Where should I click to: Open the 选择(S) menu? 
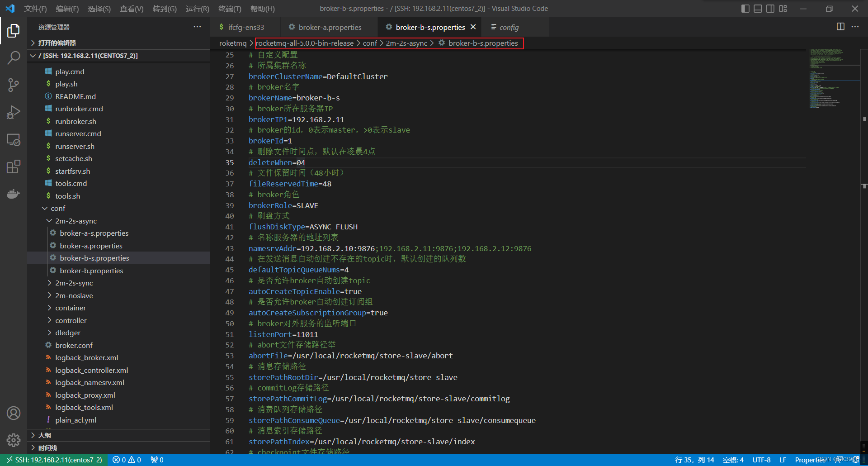click(99, 9)
